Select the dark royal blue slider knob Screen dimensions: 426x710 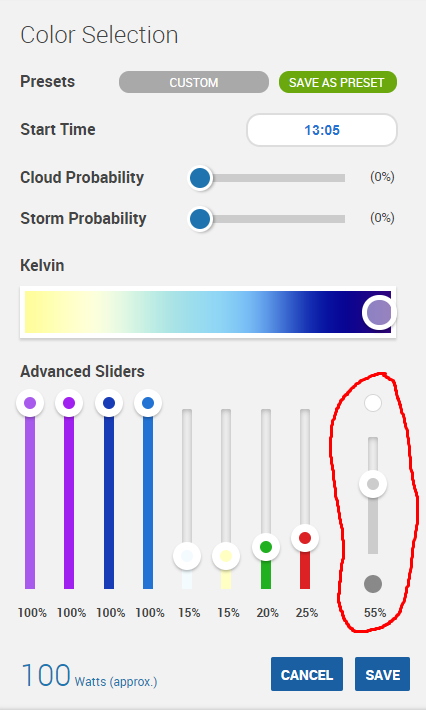(x=109, y=403)
